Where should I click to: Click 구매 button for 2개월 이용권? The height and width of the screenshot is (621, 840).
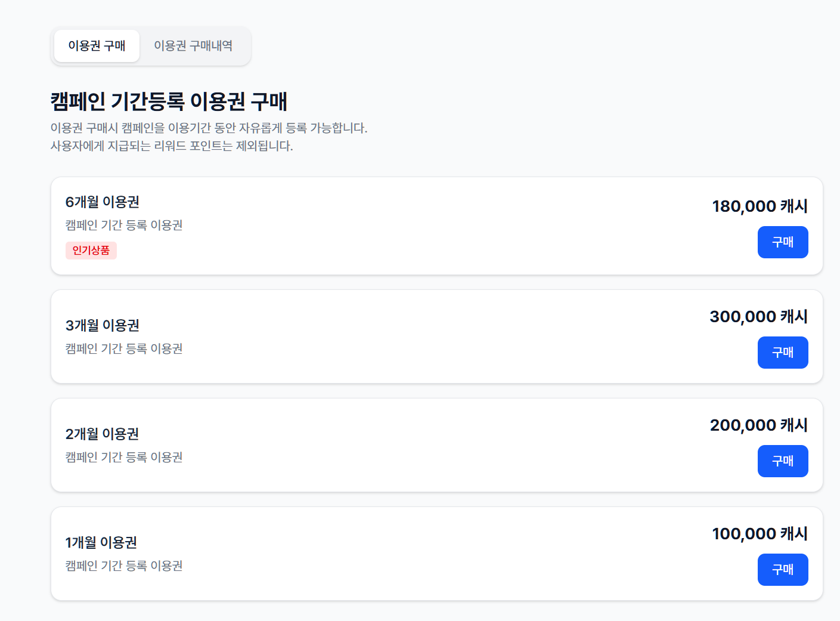point(782,461)
